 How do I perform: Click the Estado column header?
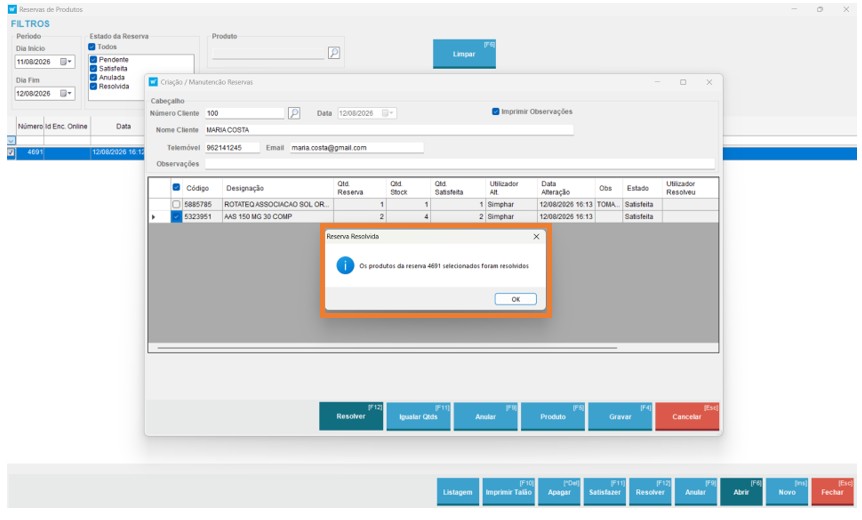click(642, 188)
